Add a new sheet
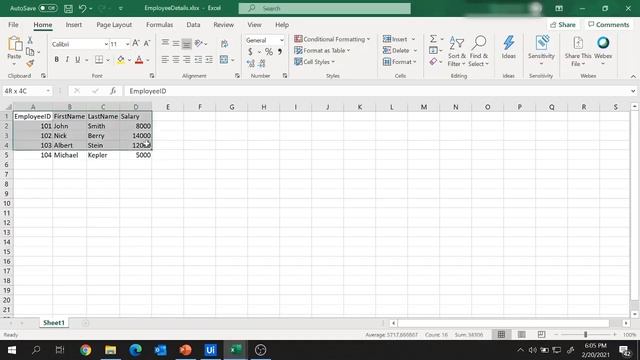 click(85, 323)
